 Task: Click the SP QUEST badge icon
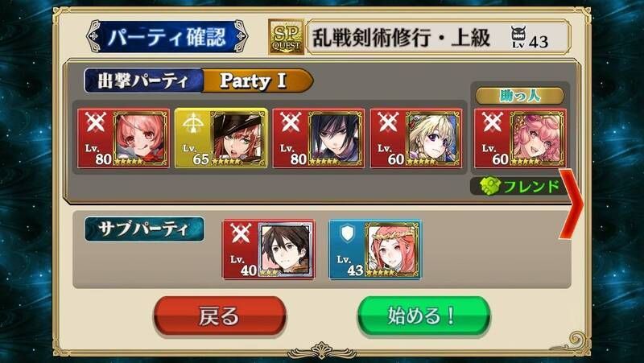point(287,37)
